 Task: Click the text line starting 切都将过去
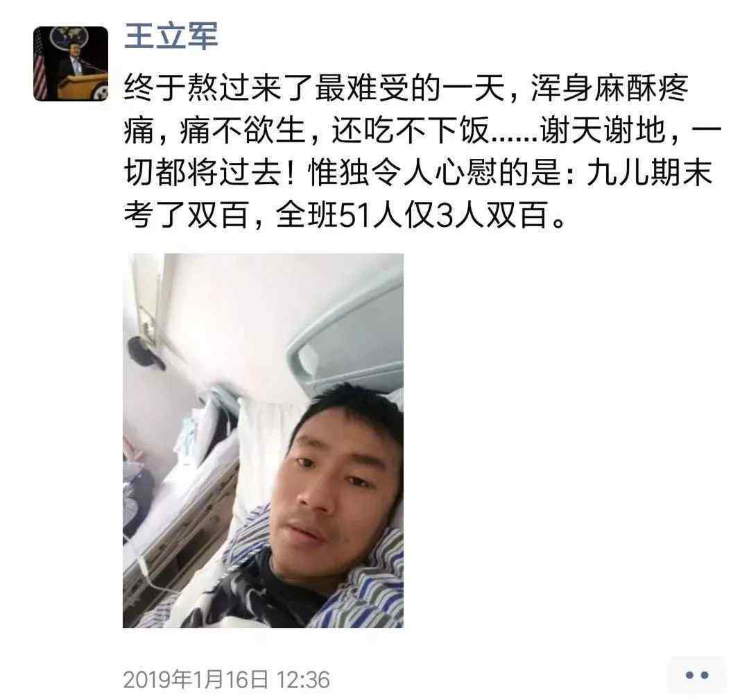coord(418,172)
